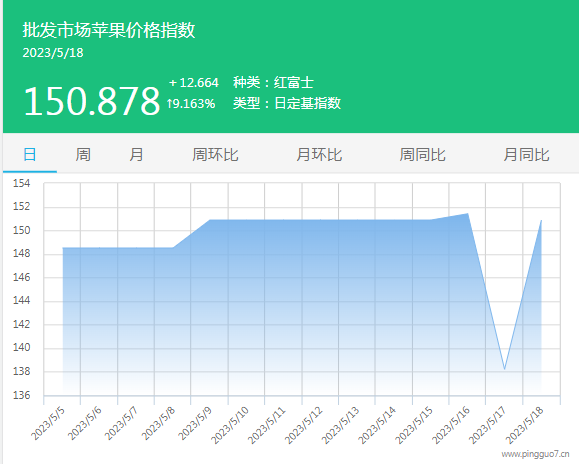Screen dimensions: 579x464
Task: Click the 154 y-axis label
Action: point(21,183)
